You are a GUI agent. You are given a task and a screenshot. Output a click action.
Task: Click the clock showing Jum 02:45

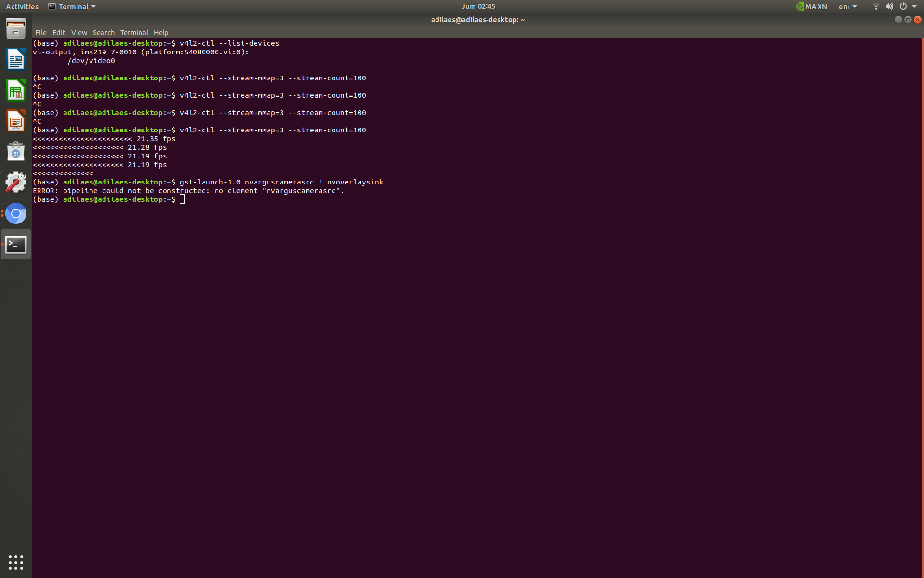[x=478, y=6]
